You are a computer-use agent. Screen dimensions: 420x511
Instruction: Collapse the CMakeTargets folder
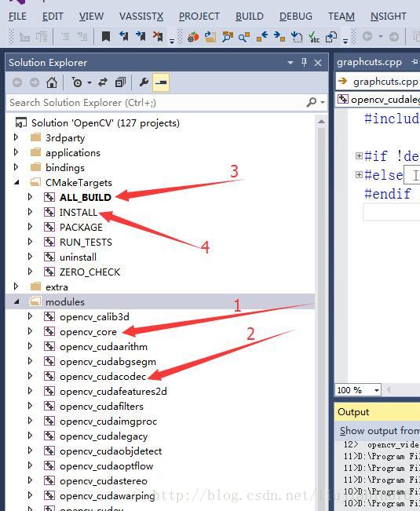[x=16, y=182]
